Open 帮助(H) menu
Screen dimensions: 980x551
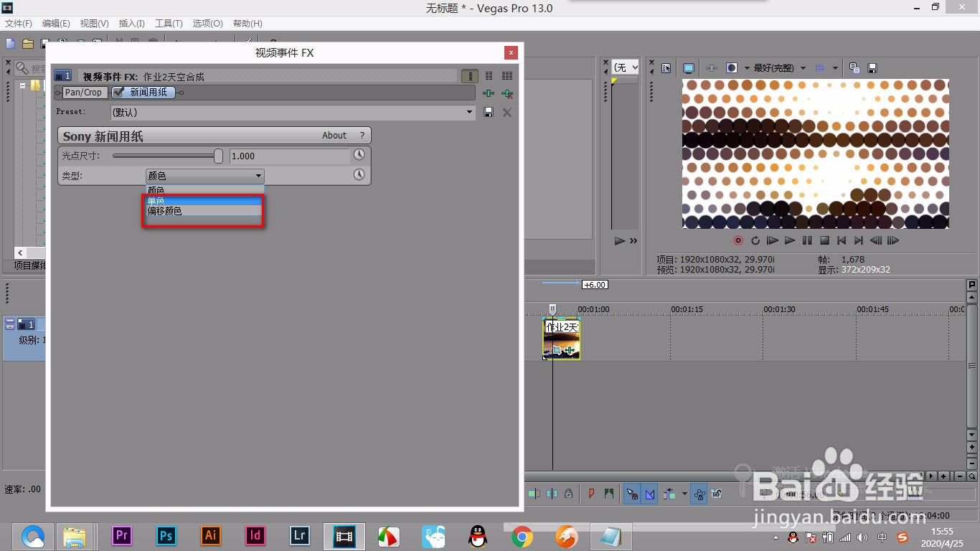pos(248,24)
